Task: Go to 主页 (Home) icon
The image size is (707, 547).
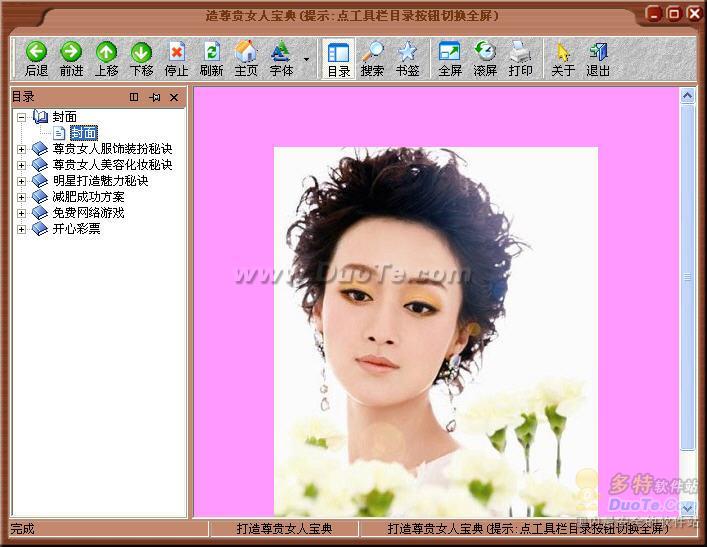Action: pyautogui.click(x=246, y=59)
